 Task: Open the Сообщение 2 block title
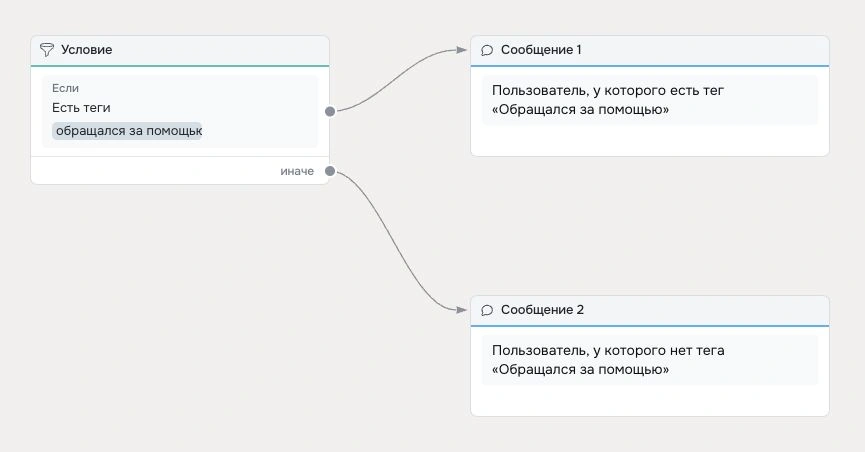542,310
